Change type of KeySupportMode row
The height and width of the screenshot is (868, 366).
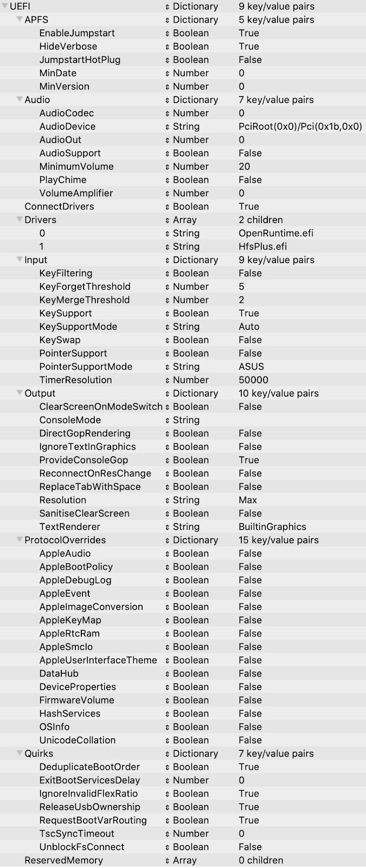[168, 327]
